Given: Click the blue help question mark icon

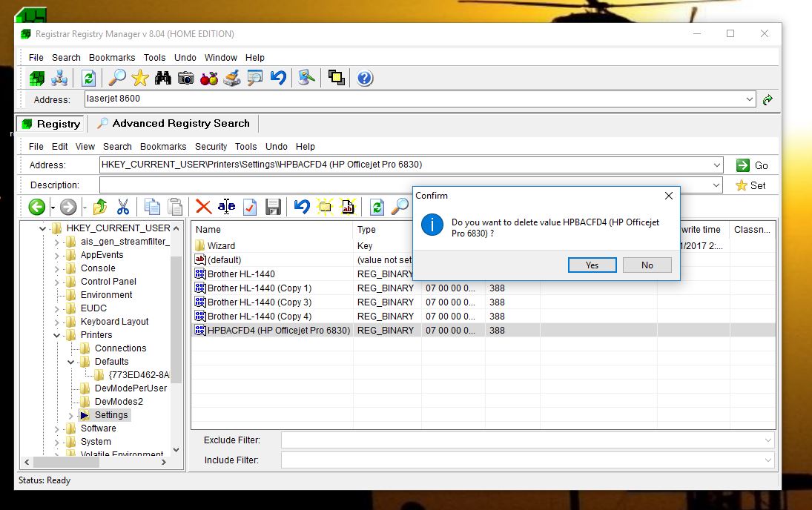Looking at the screenshot, I should [x=365, y=78].
